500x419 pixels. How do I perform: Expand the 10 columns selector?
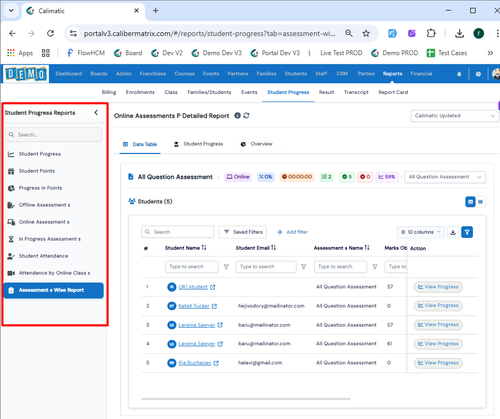(x=421, y=232)
